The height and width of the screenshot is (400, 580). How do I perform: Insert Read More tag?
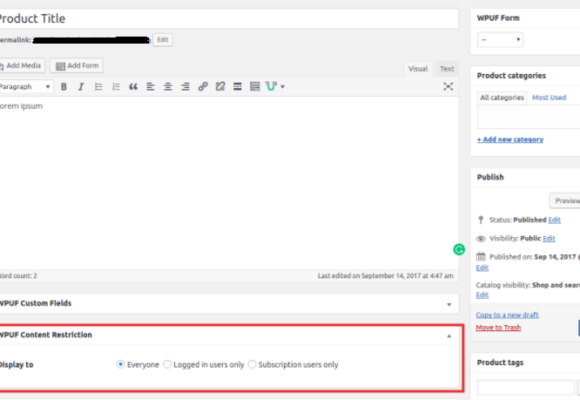pos(237,87)
